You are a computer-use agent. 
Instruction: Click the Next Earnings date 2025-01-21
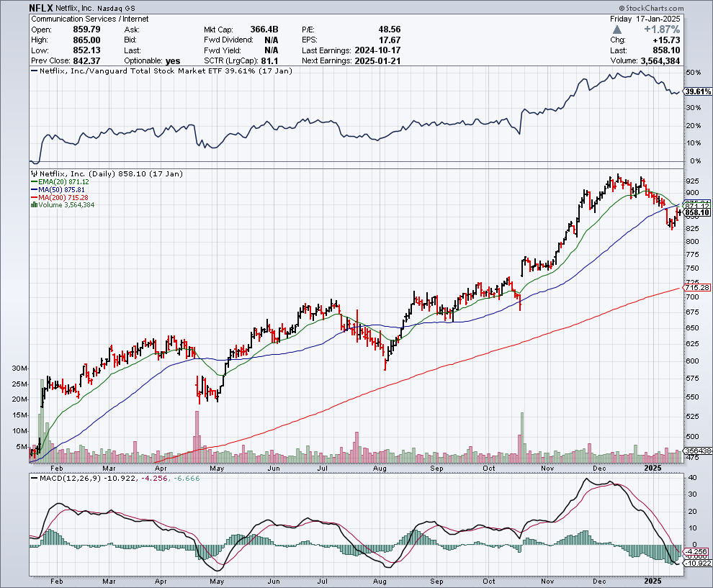pyautogui.click(x=377, y=61)
